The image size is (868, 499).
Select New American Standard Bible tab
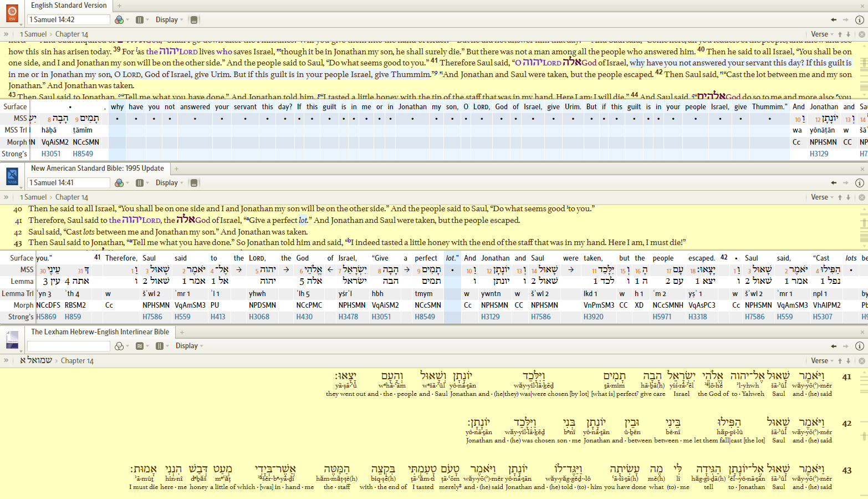click(98, 169)
